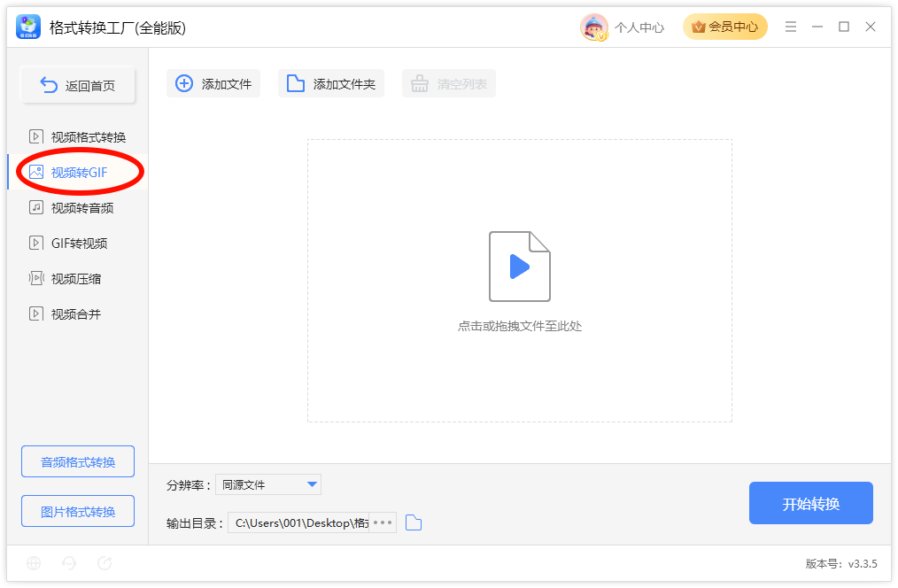Click 添加文件 add file button
898x588 pixels.
coord(213,83)
